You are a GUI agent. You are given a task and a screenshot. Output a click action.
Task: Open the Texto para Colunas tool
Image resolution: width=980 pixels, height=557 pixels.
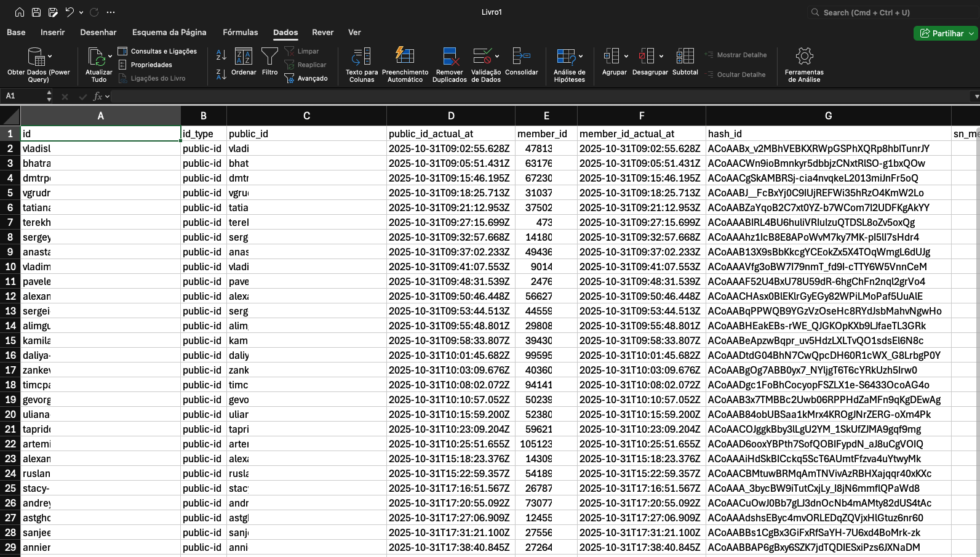click(361, 57)
